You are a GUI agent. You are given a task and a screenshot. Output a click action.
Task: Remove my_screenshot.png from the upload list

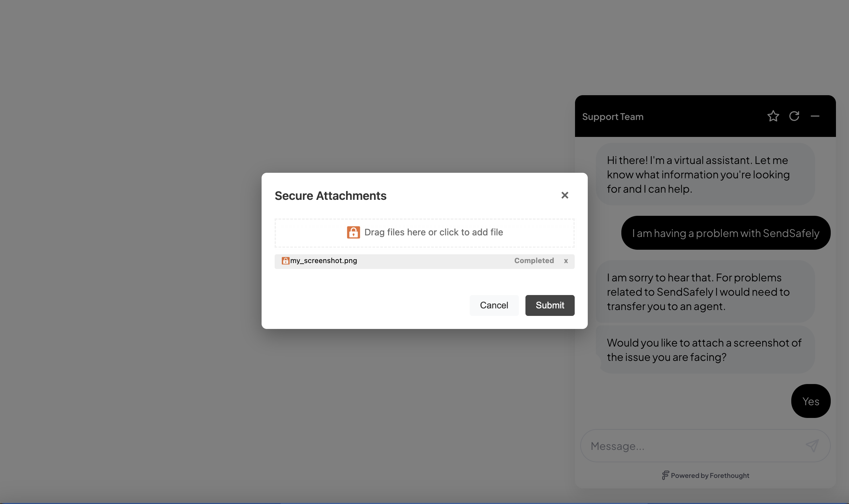coord(566,261)
